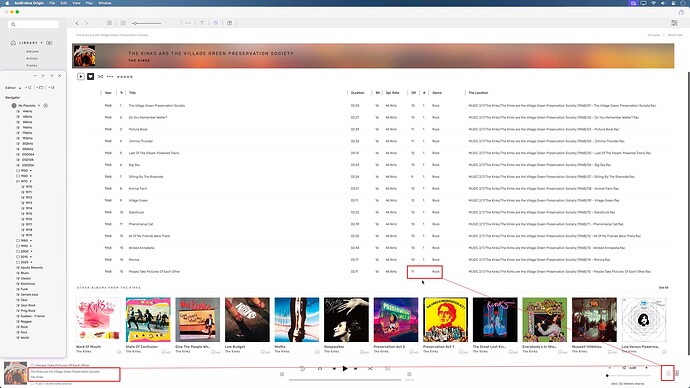Add a new playlist from Editor row
Image resolution: width=690 pixels, height=388 pixels.
pos(29,88)
